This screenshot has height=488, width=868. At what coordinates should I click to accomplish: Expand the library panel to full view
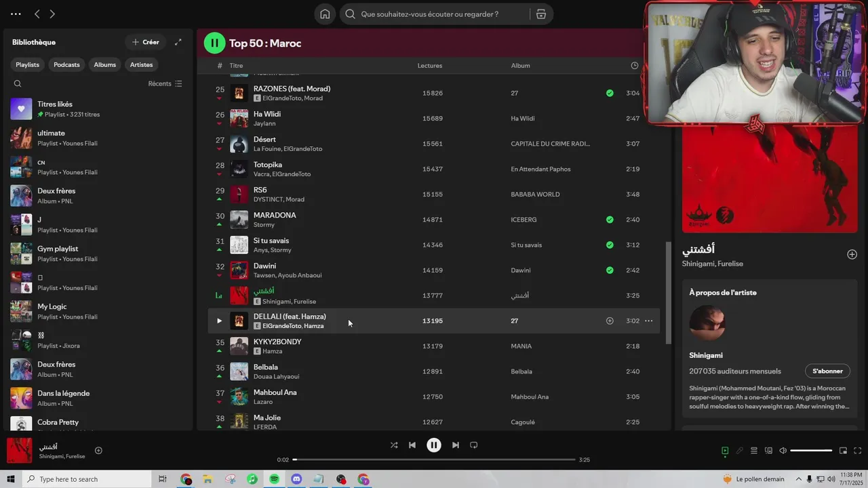[x=178, y=42]
